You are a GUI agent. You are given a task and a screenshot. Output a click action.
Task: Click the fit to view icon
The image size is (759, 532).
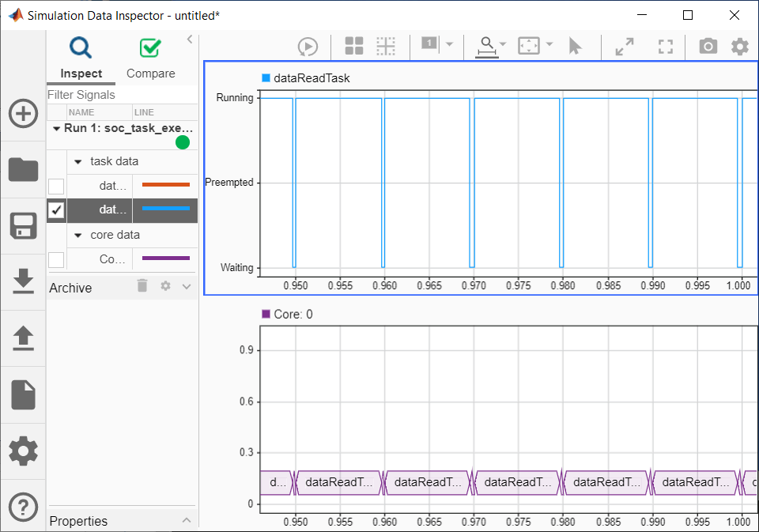coord(529,46)
